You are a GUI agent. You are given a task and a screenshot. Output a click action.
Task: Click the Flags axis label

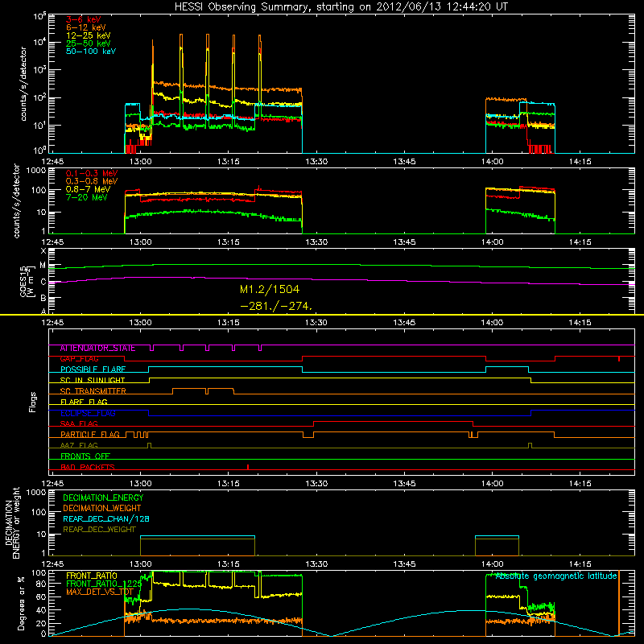point(32,402)
